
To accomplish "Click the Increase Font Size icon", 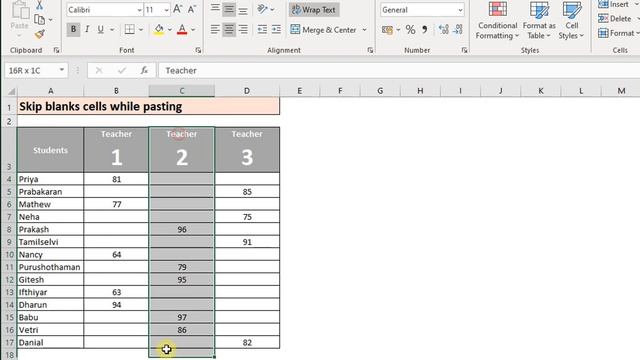I will click(178, 9).
